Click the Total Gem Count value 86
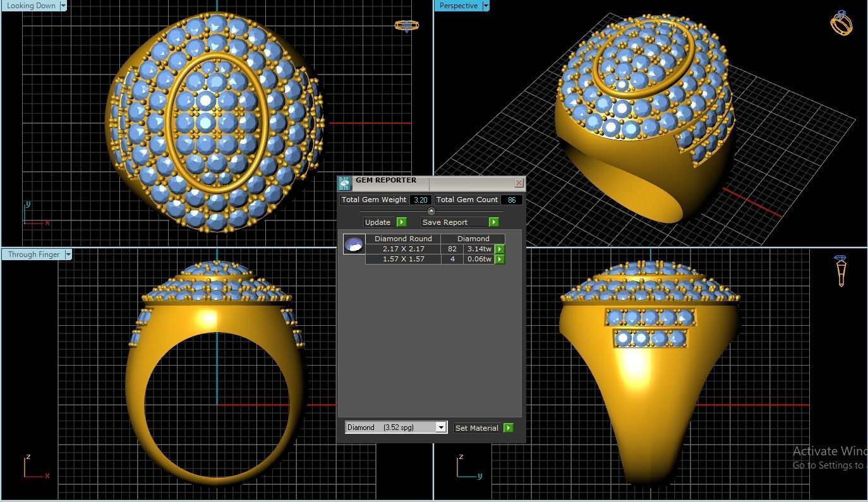 512,200
